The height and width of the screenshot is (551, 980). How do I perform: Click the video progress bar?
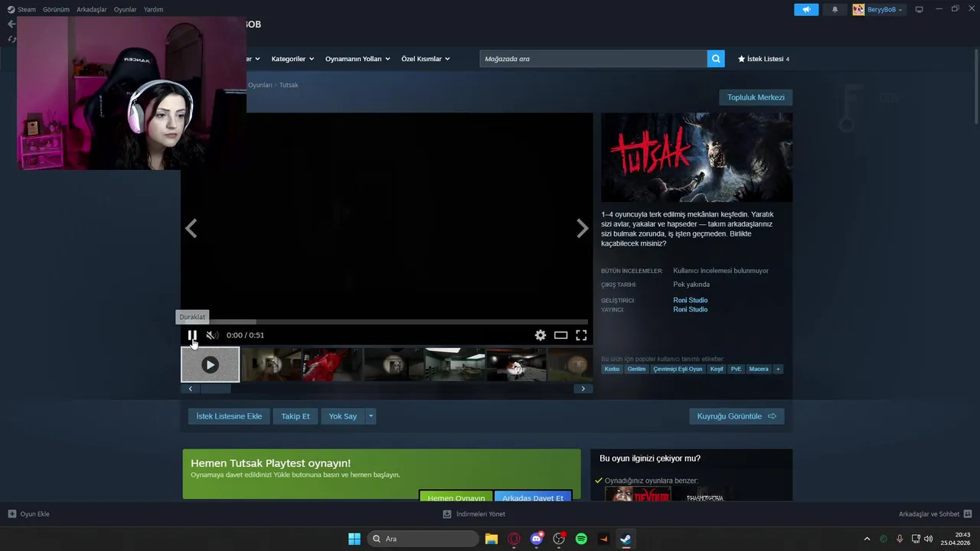click(384, 322)
